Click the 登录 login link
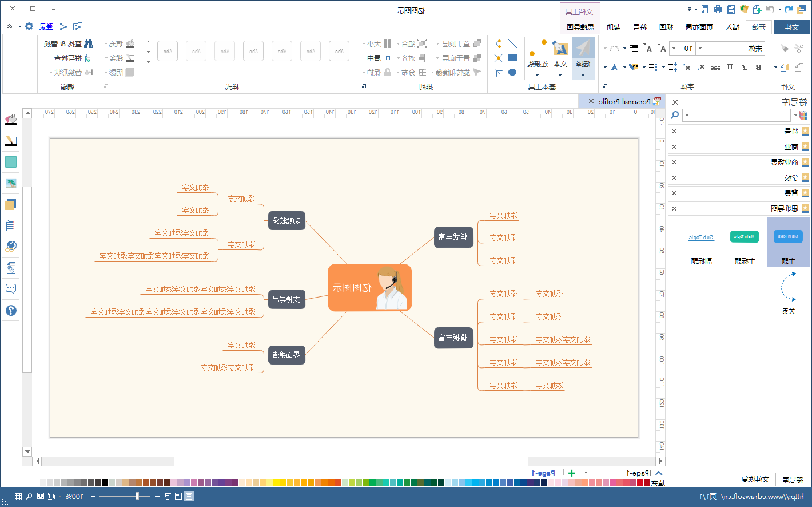Image resolution: width=812 pixels, height=507 pixels. pyautogui.click(x=46, y=26)
